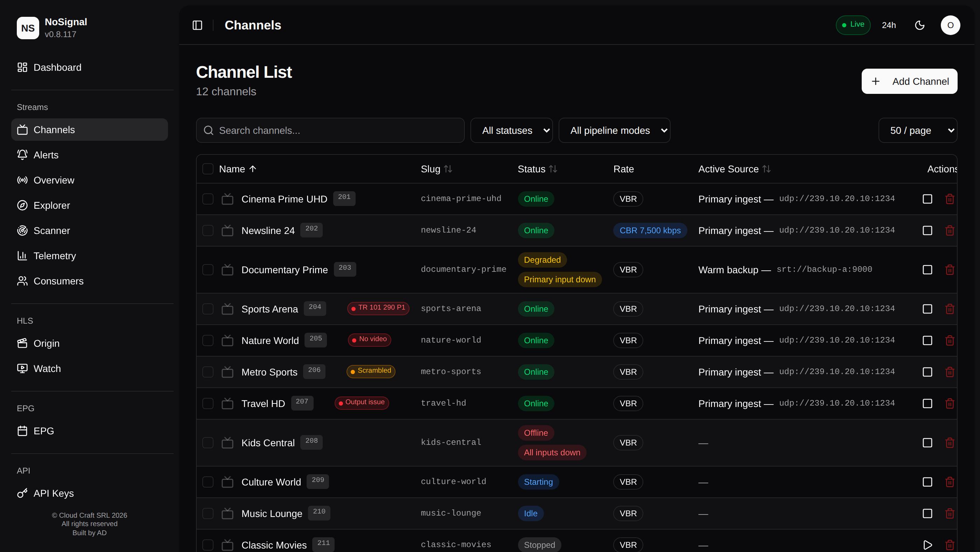Select all channels with header checkbox
Screen dimensions: 980x552
[x=208, y=168]
